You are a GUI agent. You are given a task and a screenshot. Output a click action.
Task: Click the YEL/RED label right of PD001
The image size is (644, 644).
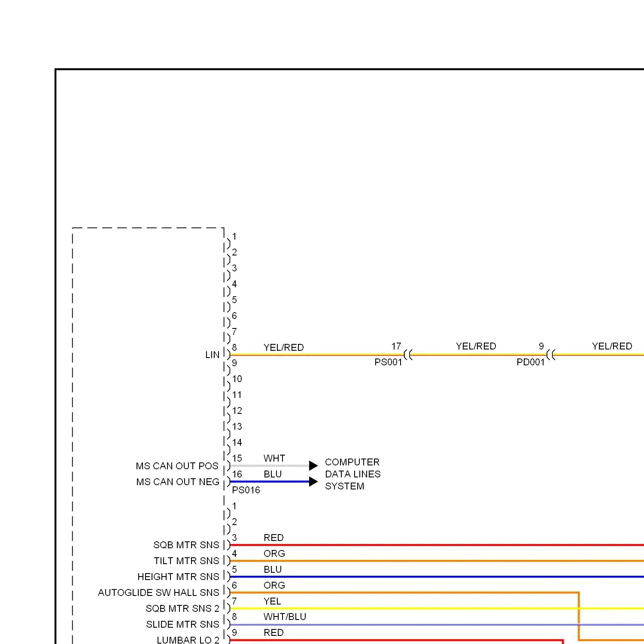[612, 346]
